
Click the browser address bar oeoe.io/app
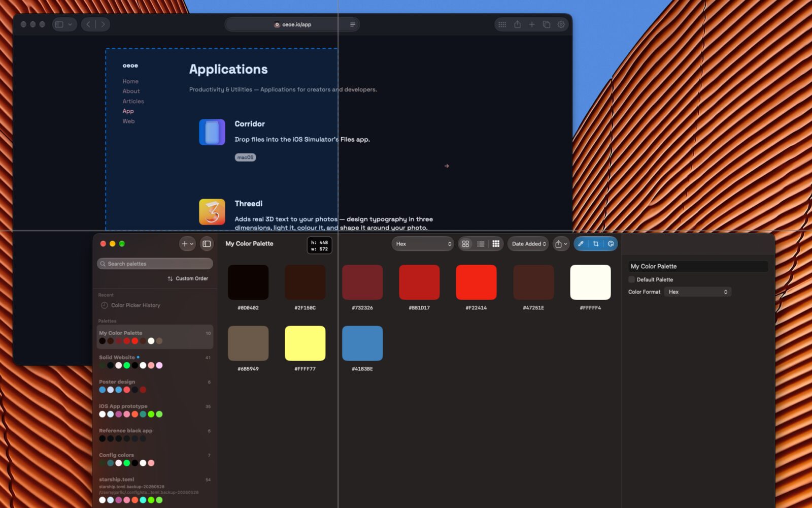tap(292, 24)
